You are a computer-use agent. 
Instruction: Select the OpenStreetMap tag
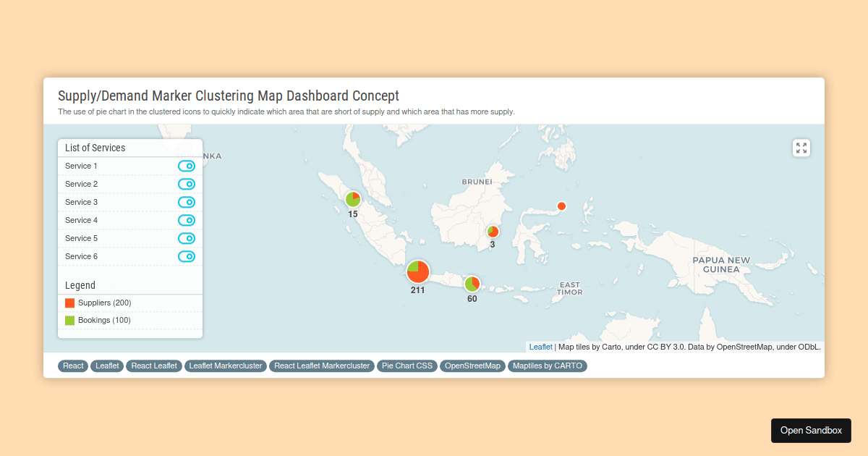click(x=472, y=366)
